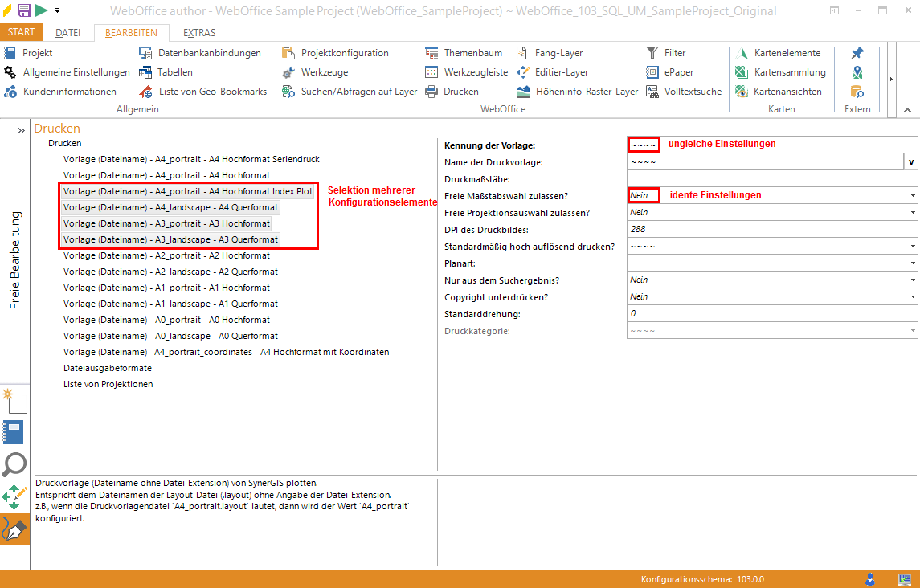The width and height of the screenshot is (920, 588).
Task: Open 'Copyright unterdrücken?' dropdown arrow
Action: [913, 297]
